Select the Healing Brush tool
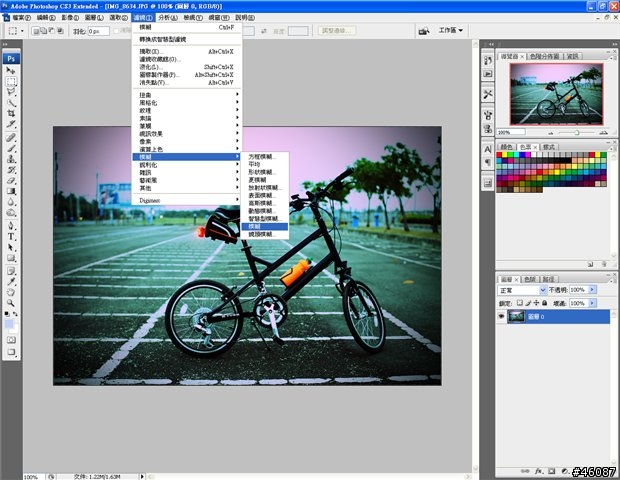 coord(11,138)
